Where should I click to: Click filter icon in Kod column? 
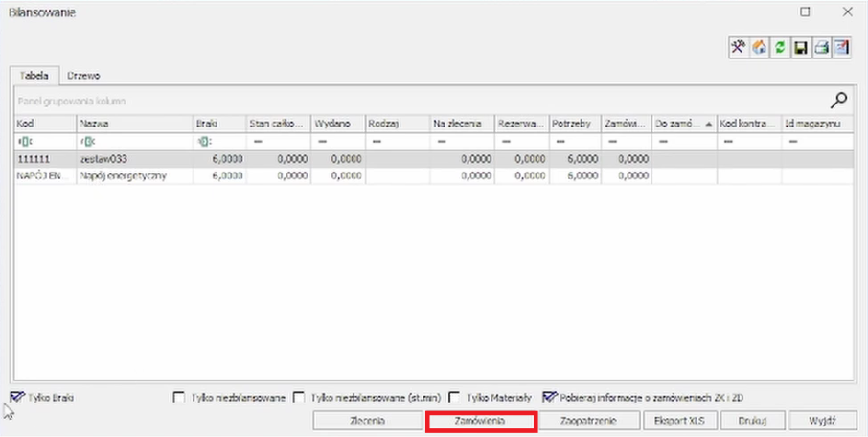click(23, 141)
